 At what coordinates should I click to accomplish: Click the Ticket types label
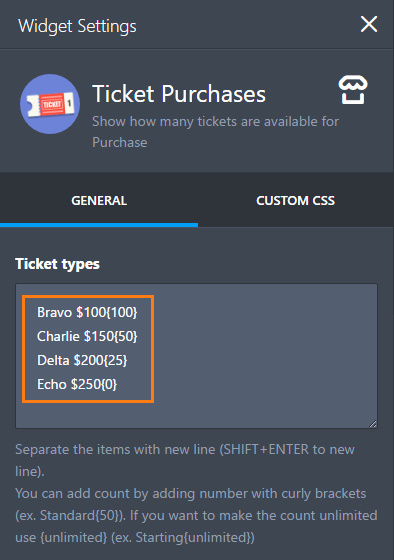(58, 264)
